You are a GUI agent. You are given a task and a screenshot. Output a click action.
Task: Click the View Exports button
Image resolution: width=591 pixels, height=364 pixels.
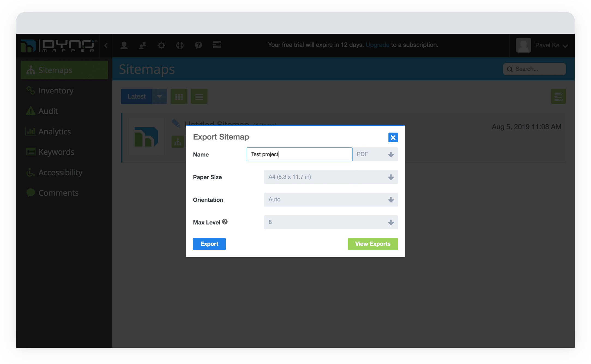point(373,244)
